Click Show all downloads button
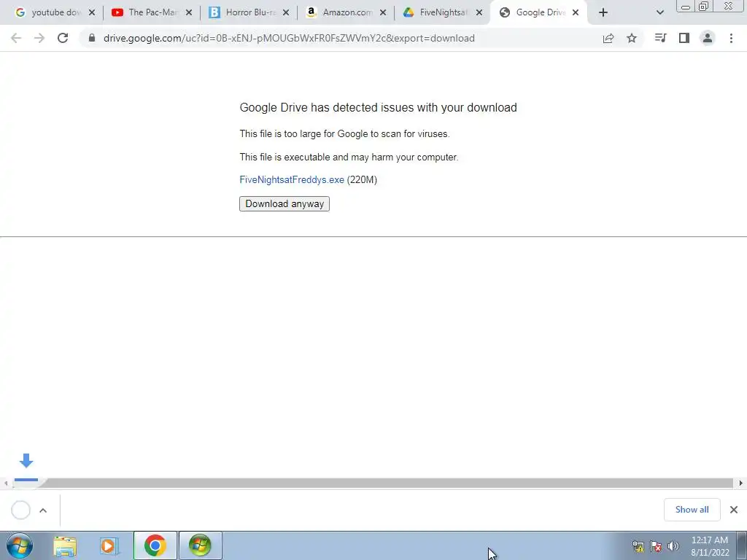This screenshot has width=747, height=560. (692, 510)
